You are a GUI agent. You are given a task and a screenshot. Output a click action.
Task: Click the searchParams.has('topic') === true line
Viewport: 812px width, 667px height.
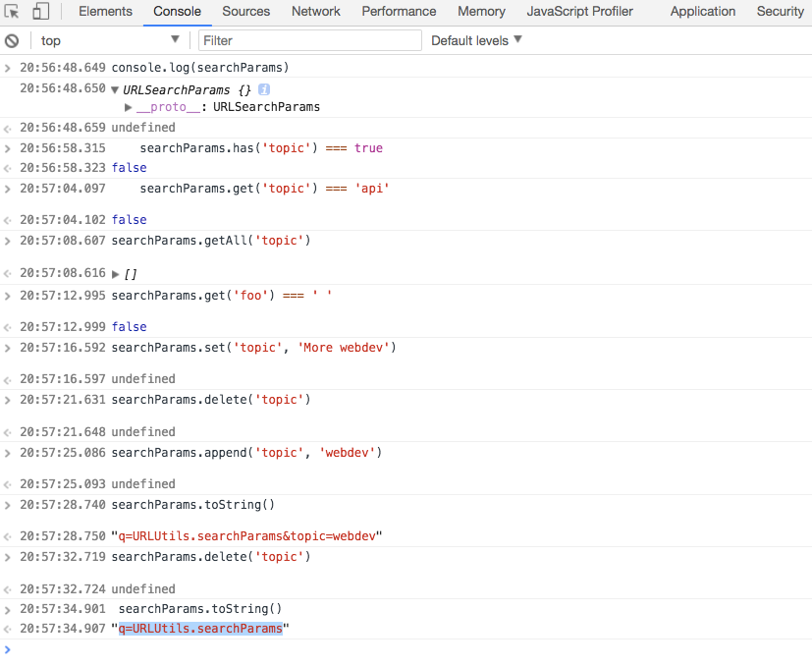point(261,148)
